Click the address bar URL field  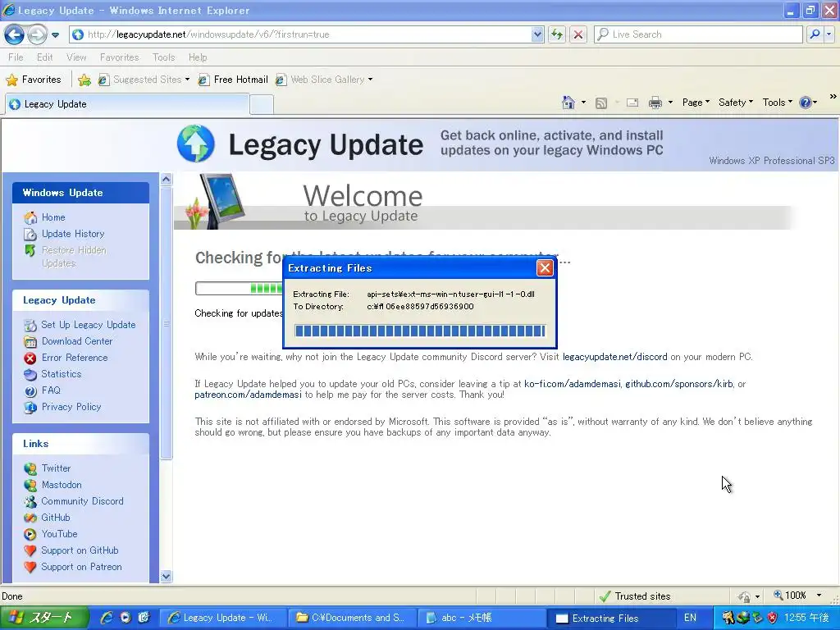307,34
